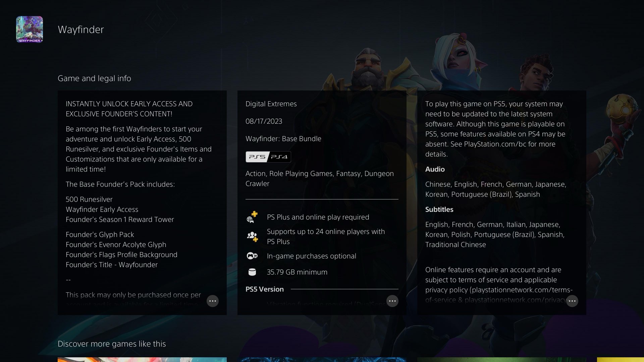Click the storage size disk icon
This screenshot has width=644, height=362.
pos(252,272)
